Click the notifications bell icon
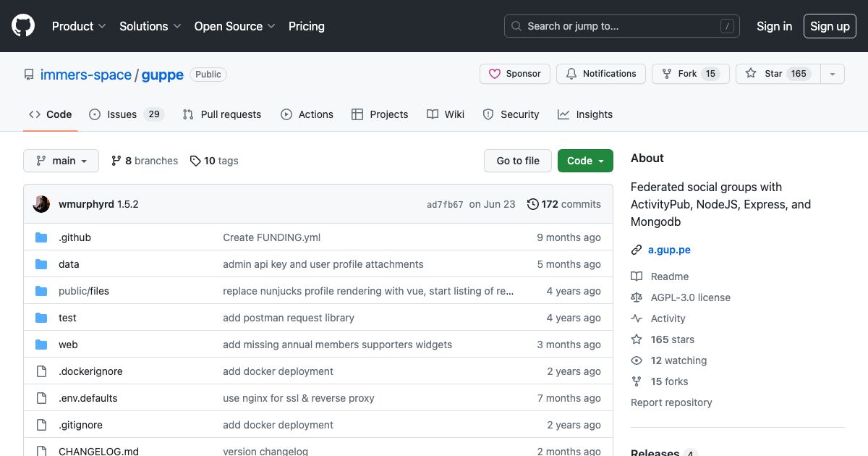 [571, 73]
